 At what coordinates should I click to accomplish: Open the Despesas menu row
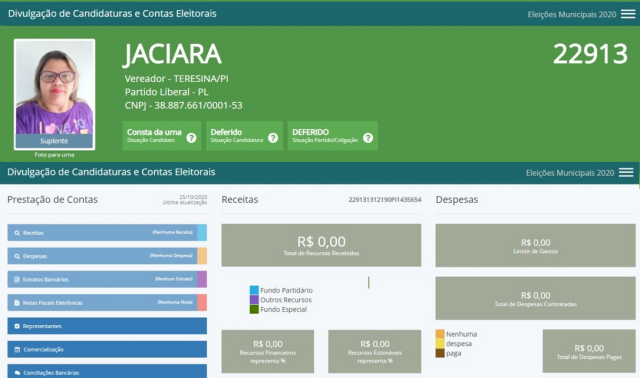click(x=107, y=256)
